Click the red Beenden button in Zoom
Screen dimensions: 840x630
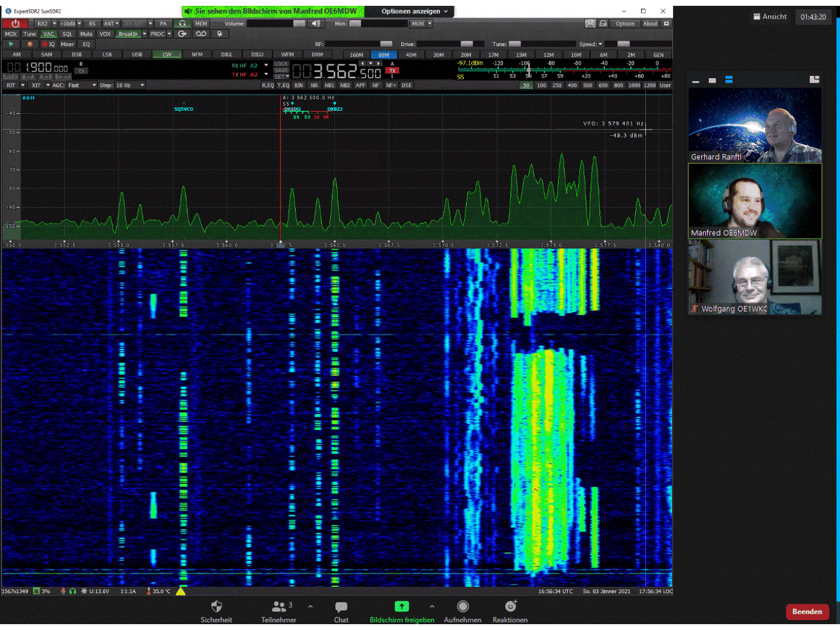807,611
